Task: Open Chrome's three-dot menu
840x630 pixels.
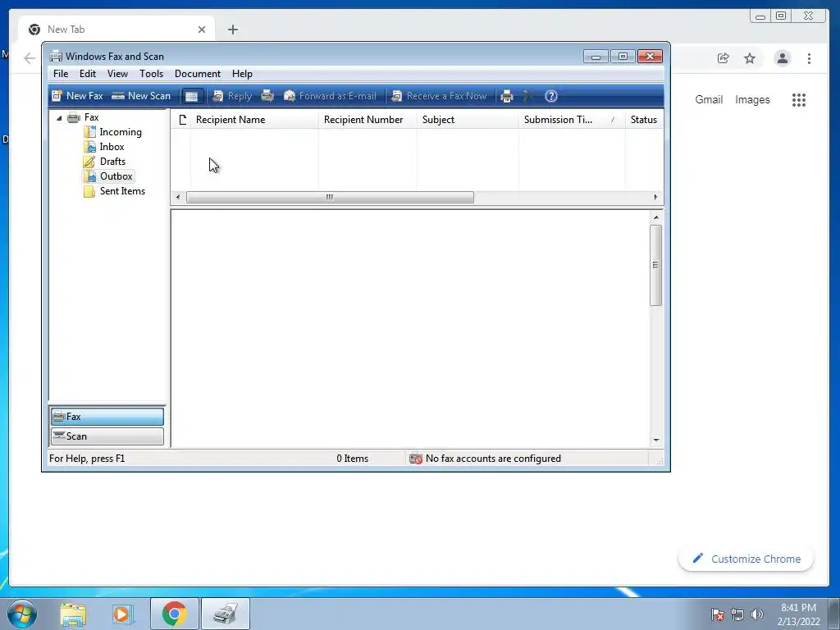Action: pyautogui.click(x=810, y=58)
